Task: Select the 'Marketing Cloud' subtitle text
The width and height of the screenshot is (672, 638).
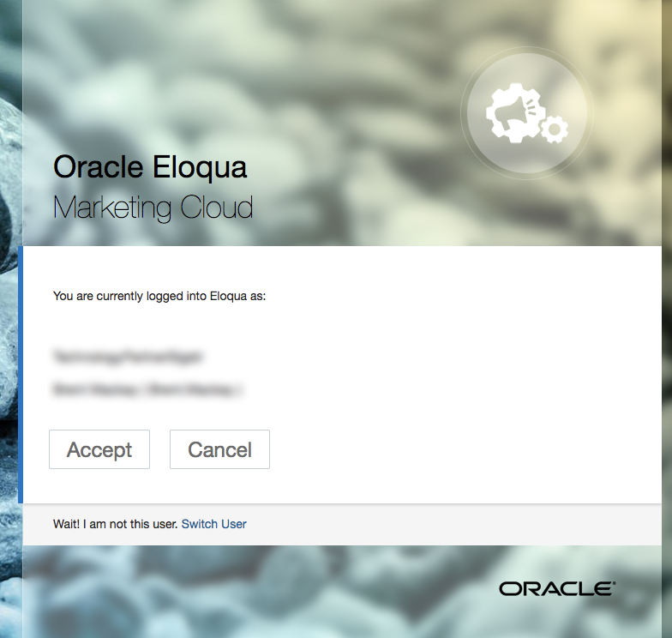Action: [x=153, y=208]
